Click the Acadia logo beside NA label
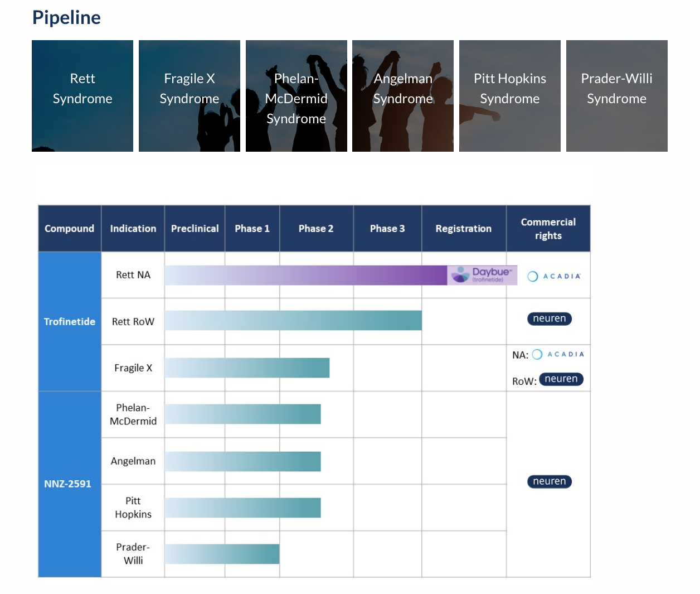 pos(558,354)
